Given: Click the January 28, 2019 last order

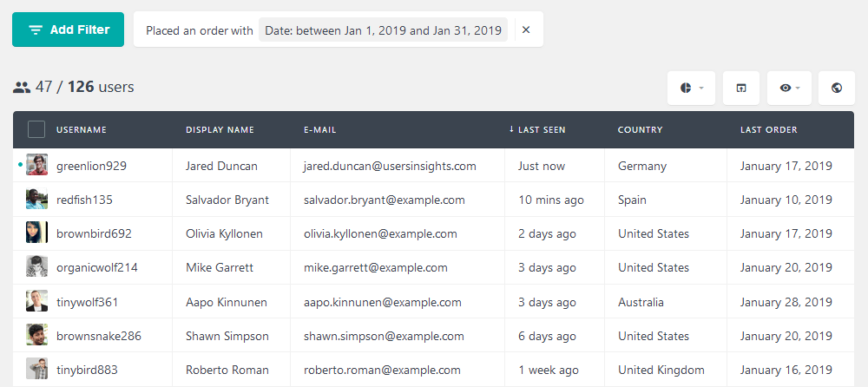Looking at the screenshot, I should pyautogui.click(x=786, y=302).
